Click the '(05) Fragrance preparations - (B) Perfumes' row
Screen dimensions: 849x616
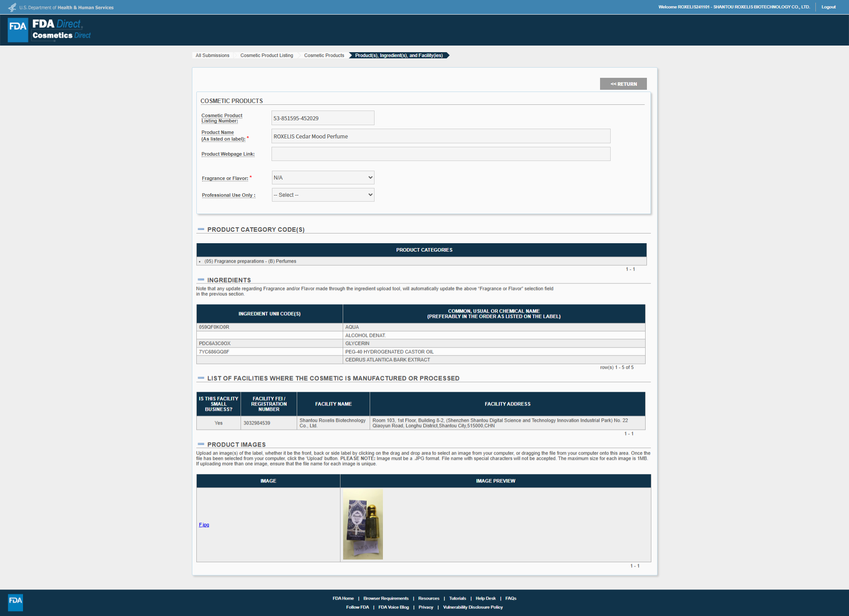[x=421, y=261]
